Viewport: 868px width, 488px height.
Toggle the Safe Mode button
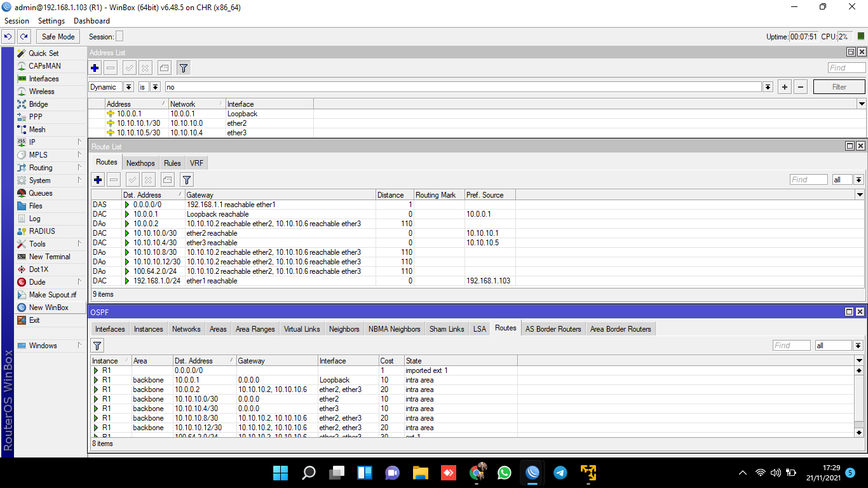click(x=58, y=37)
